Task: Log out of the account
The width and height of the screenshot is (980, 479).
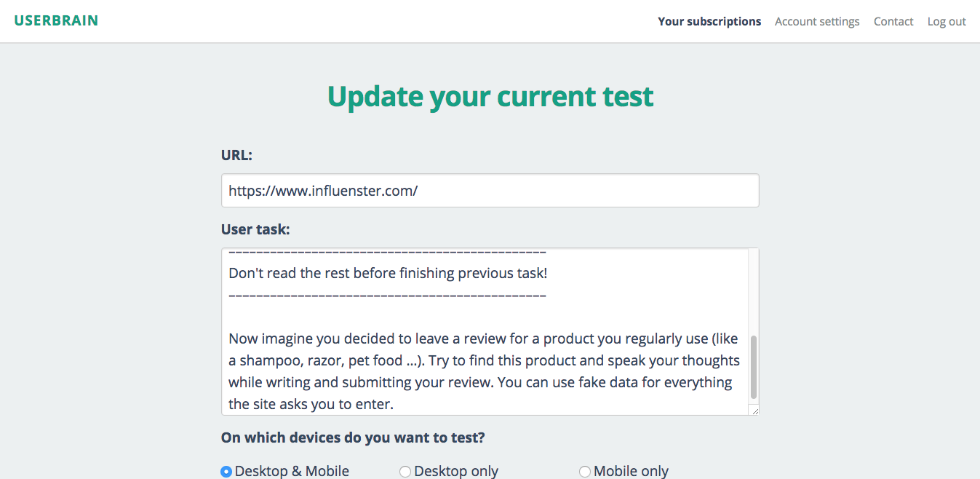Action: (x=947, y=22)
